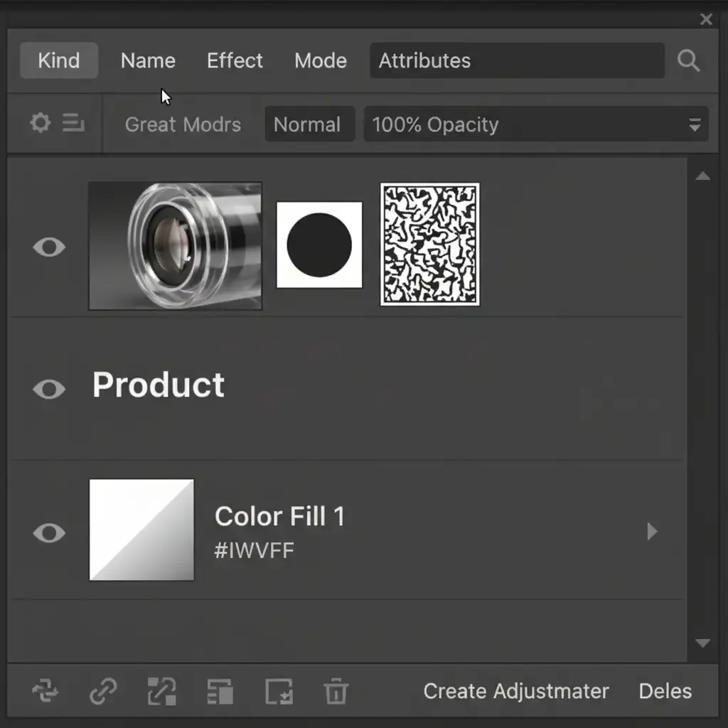
Task: Click the Create Adjustmater button
Action: tap(515, 691)
